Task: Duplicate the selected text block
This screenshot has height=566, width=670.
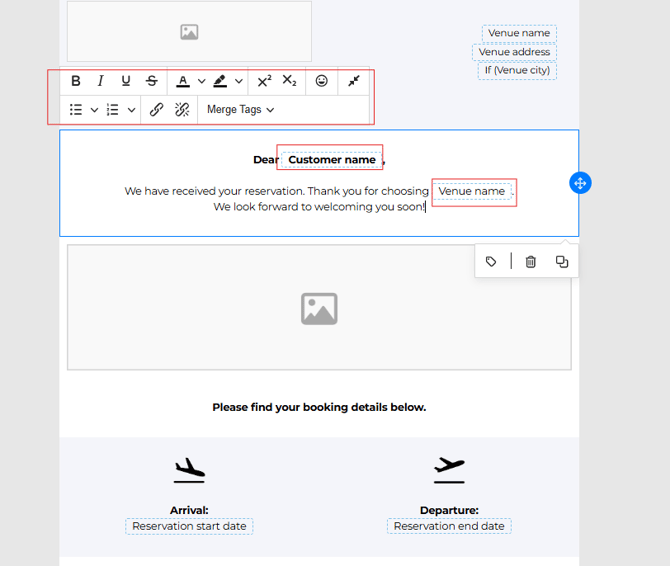Action: tap(562, 262)
